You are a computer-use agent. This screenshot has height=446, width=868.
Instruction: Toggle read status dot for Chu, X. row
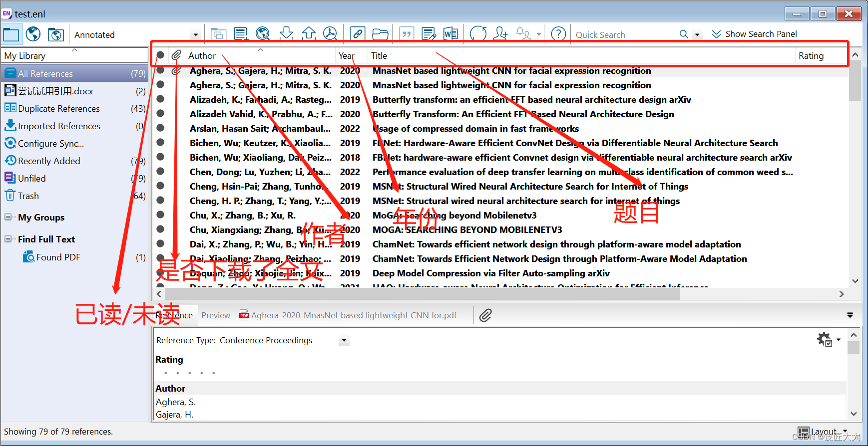(160, 215)
